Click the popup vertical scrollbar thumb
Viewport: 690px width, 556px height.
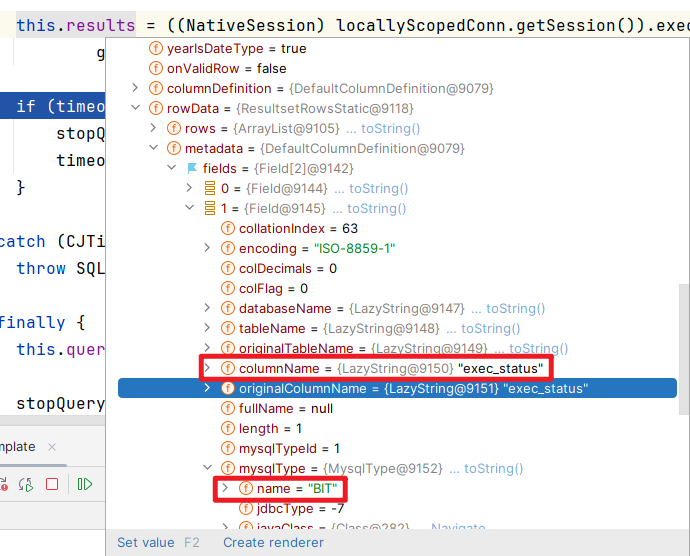click(x=684, y=349)
